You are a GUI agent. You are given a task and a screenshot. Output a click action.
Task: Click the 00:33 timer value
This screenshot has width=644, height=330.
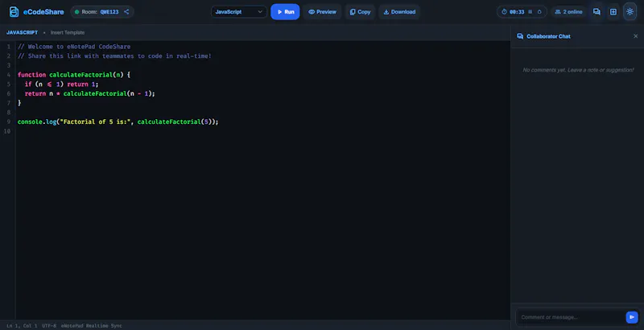coord(517,12)
